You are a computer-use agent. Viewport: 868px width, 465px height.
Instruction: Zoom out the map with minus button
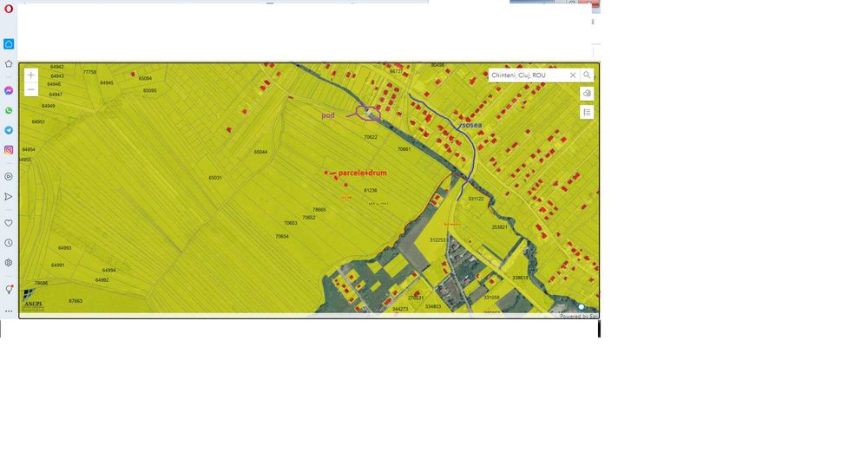point(31,89)
